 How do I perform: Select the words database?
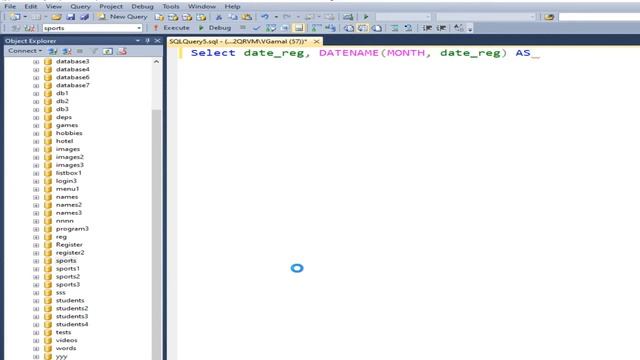tap(66, 348)
